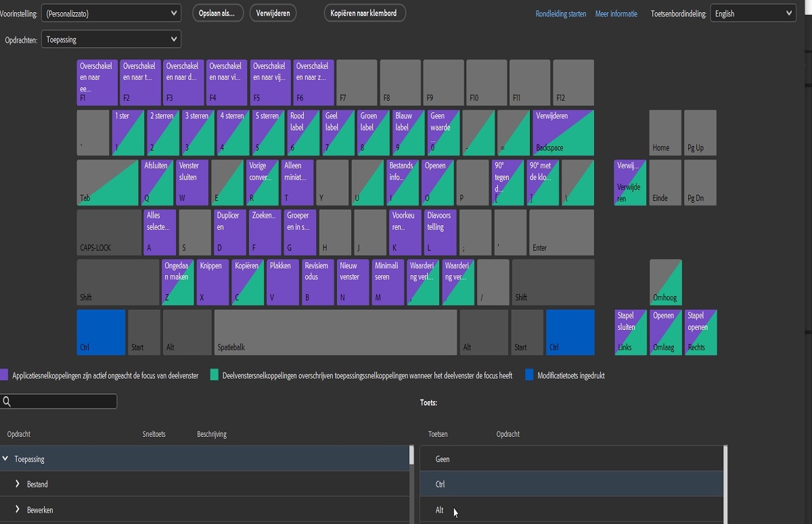Change the Toetsenbordindeling from English
Viewport: 812px width, 524px height.
click(x=753, y=12)
